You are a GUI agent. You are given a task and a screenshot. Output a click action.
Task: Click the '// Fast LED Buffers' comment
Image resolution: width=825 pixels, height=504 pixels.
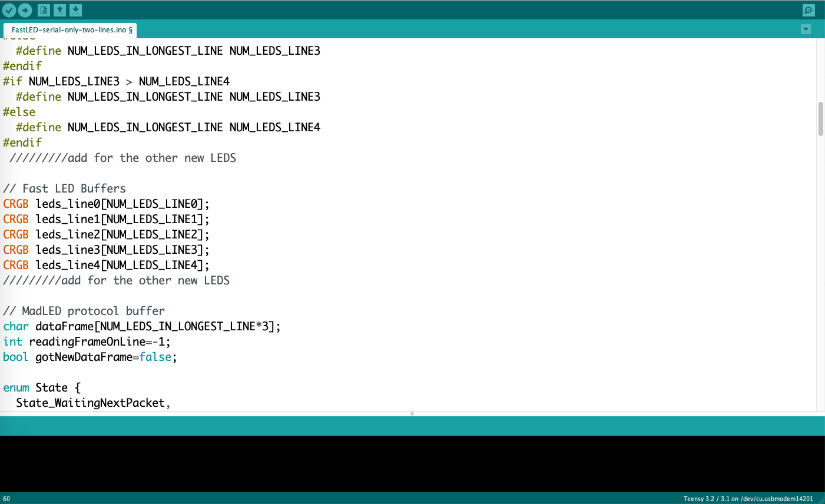64,188
